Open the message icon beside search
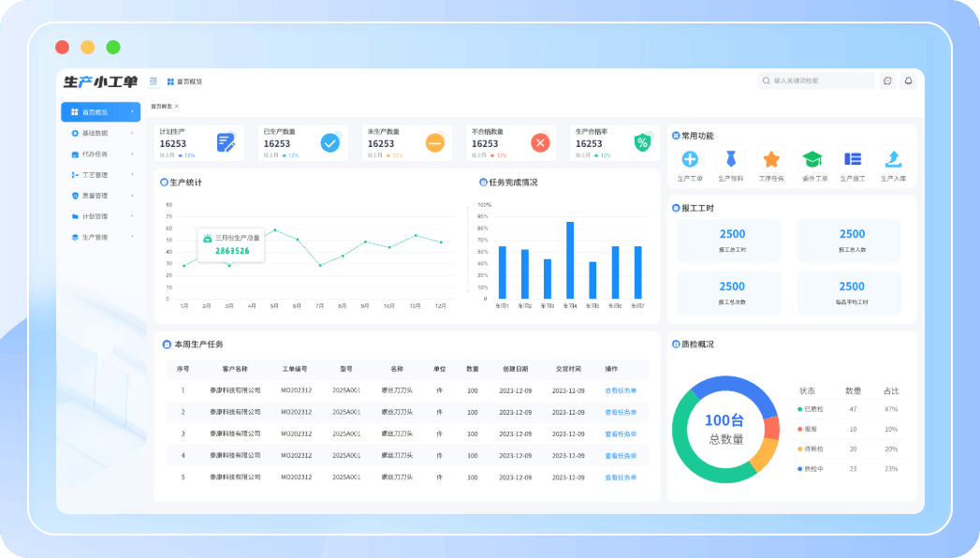980x558 pixels. (x=887, y=81)
